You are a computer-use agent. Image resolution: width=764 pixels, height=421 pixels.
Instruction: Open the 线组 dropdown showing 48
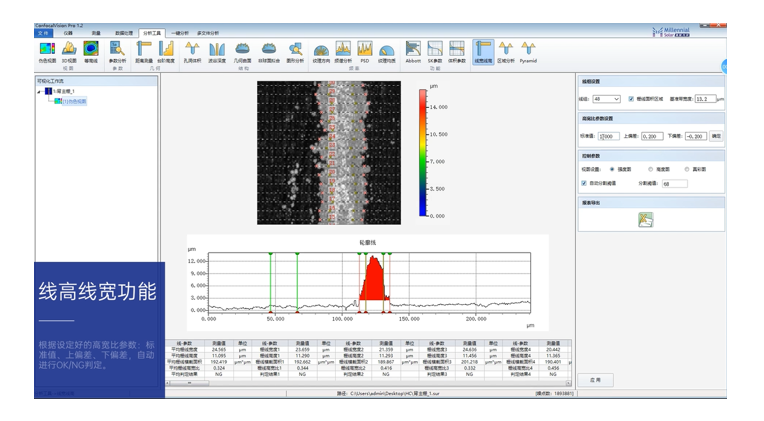click(606, 99)
